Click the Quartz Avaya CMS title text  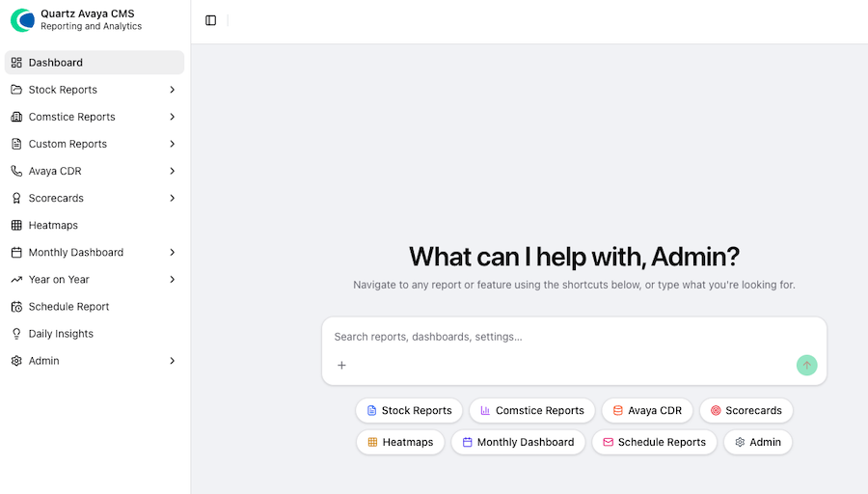pos(88,14)
